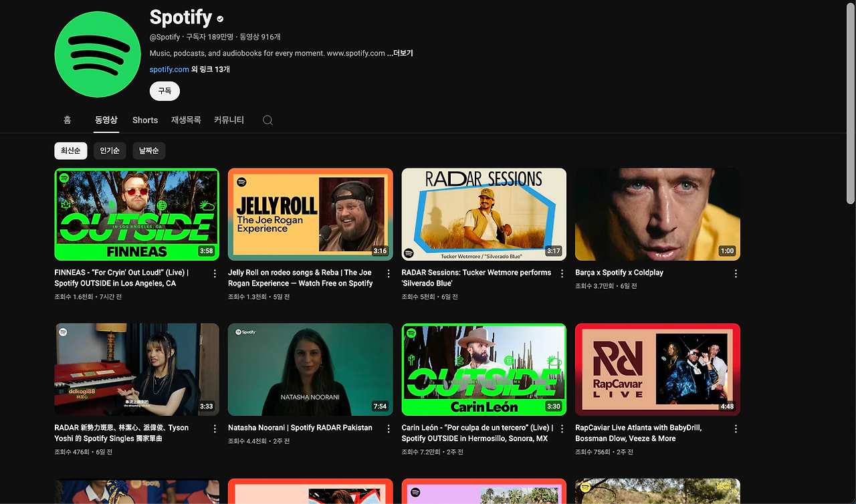Screen dimensions: 856x504
Task: Open the 재생목록 tab
Action: [186, 120]
